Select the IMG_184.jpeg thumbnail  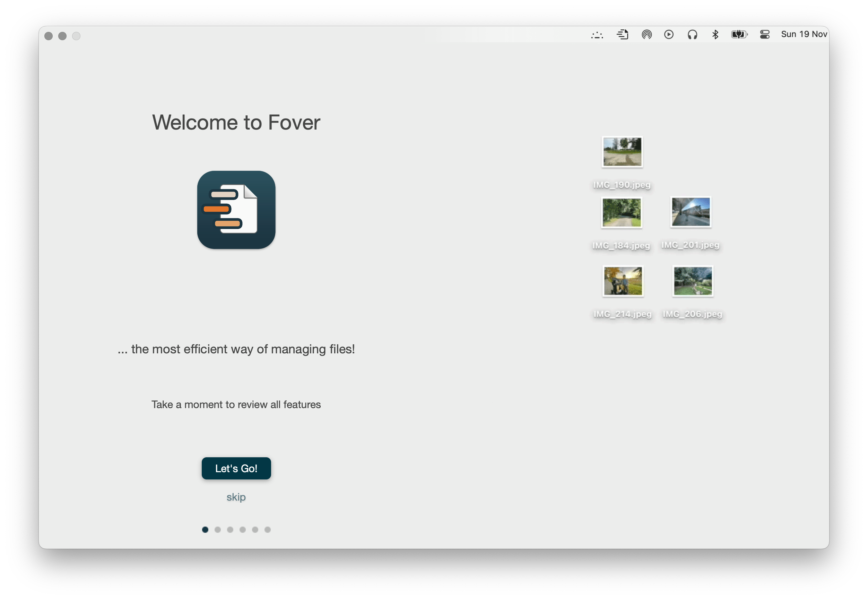(x=621, y=213)
